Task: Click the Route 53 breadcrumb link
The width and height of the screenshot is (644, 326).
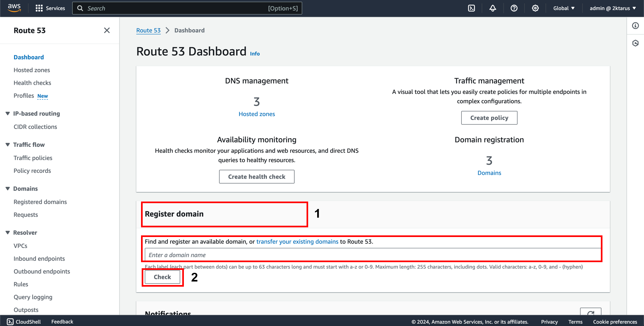Action: [148, 30]
